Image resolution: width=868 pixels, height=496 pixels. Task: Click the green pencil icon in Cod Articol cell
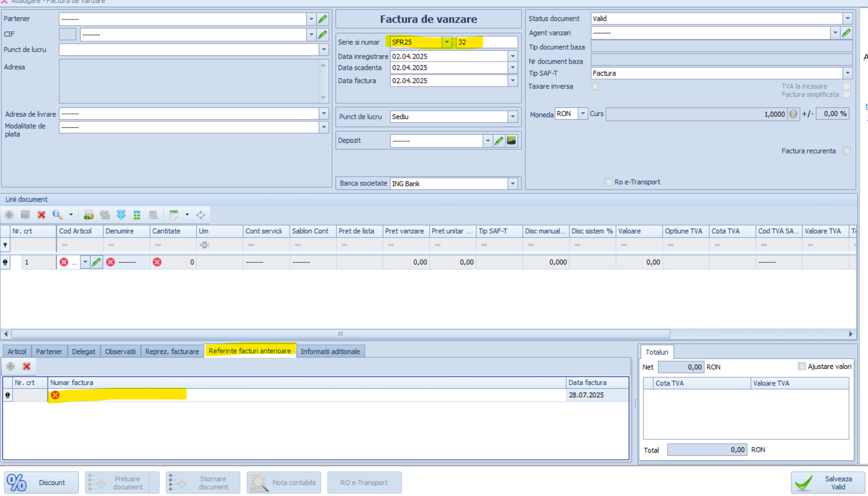96,262
